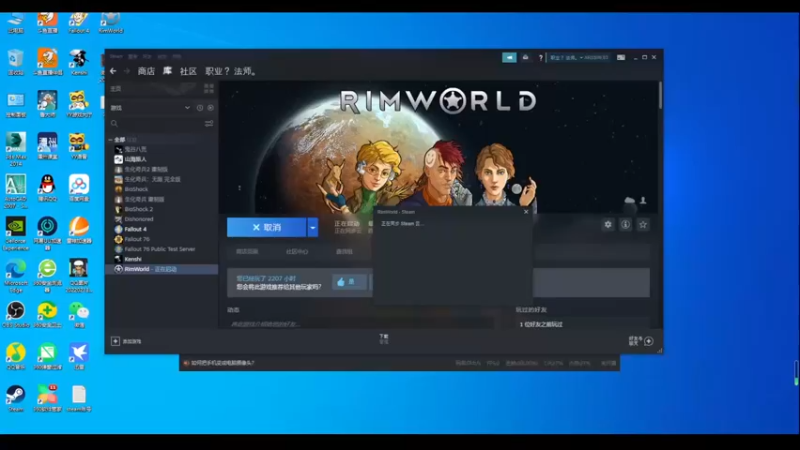Click 1 位好友之前玩过 friends text
This screenshot has width=800, height=450.
coord(541,324)
